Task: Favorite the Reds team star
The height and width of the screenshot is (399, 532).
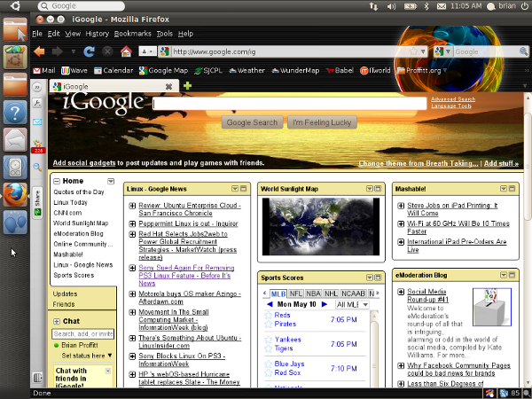Action: pos(269,315)
